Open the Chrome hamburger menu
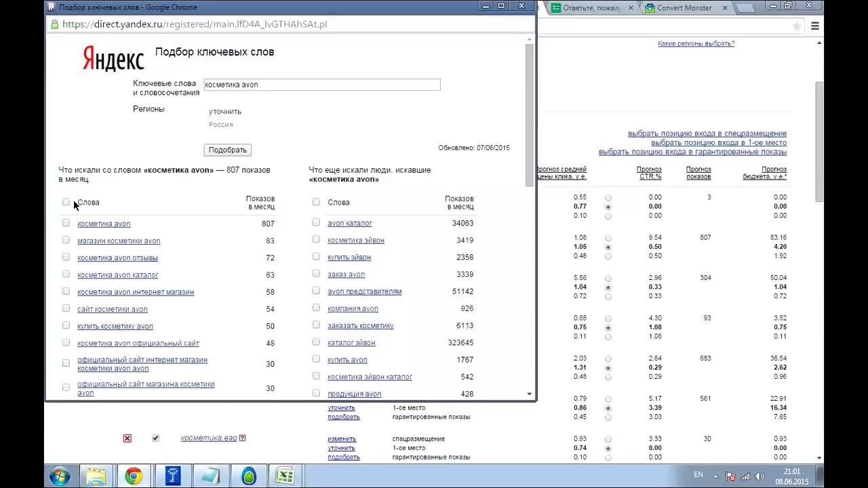Screen dimensions: 868x488 pyautogui.click(x=815, y=26)
